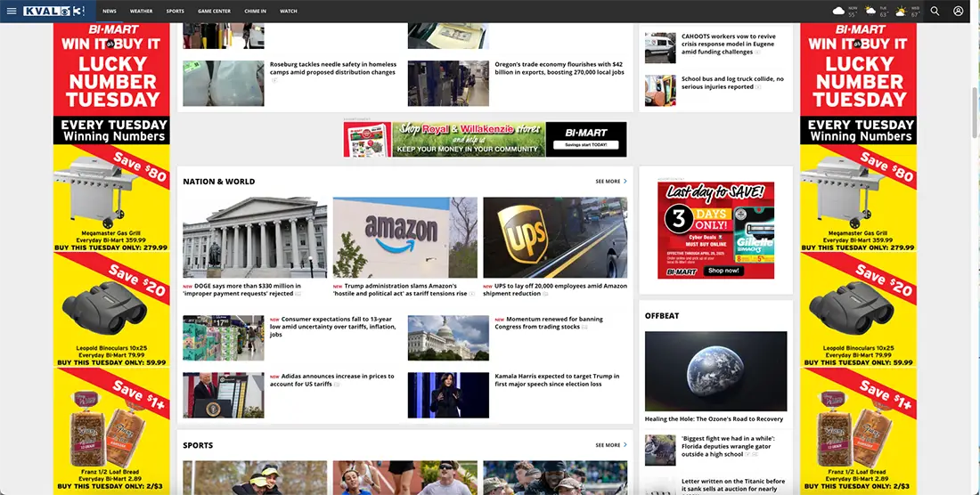Open the Weather menu item
980x495 pixels.
[x=142, y=12]
